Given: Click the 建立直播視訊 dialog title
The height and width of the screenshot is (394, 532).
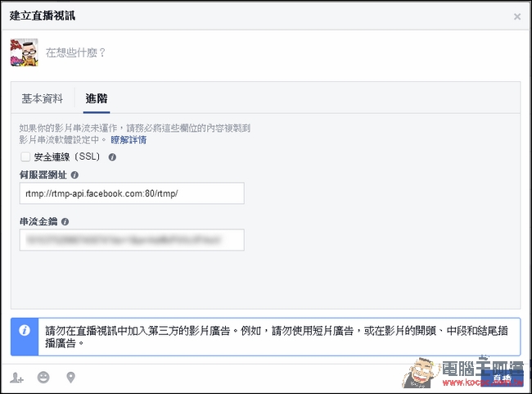Looking at the screenshot, I should (43, 16).
